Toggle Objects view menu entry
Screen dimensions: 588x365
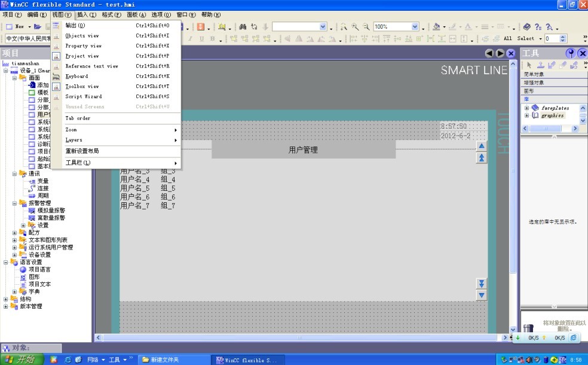coord(117,36)
